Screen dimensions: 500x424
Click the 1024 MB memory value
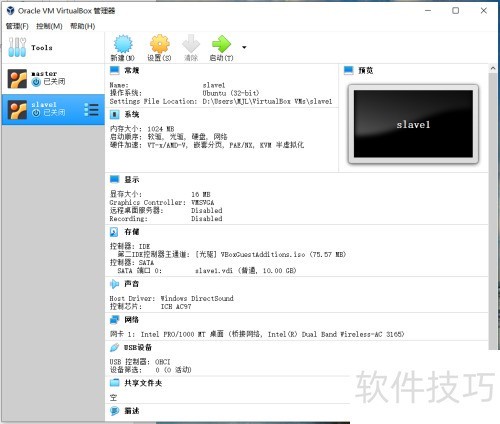pos(161,129)
